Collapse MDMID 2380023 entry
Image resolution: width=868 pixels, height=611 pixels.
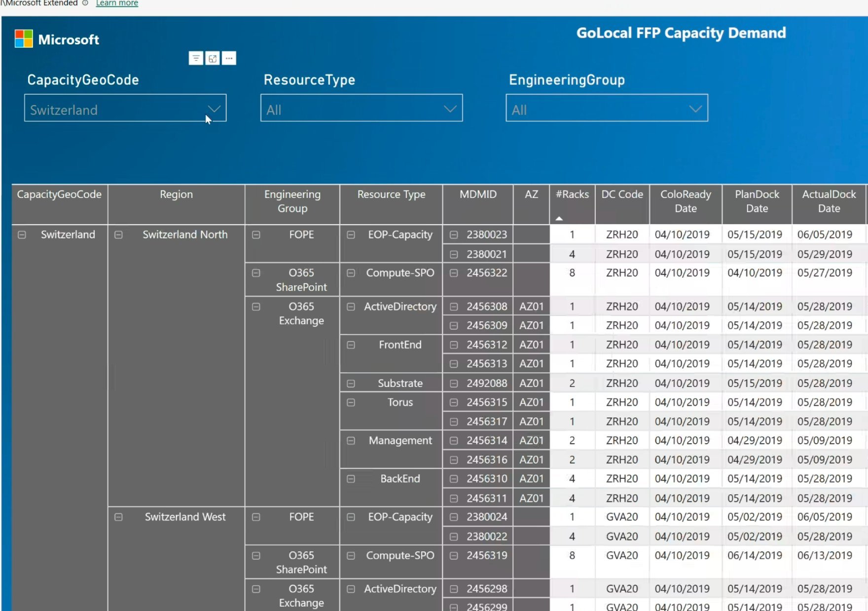pos(454,235)
